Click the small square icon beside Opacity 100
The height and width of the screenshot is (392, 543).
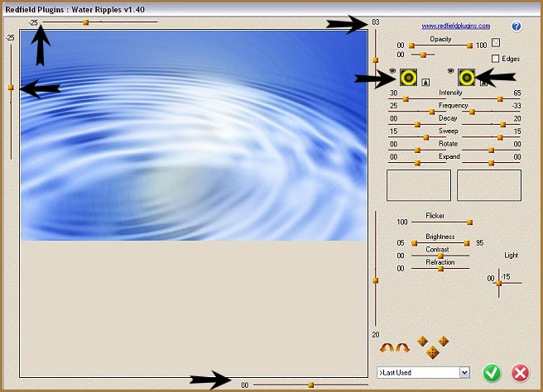tap(495, 42)
